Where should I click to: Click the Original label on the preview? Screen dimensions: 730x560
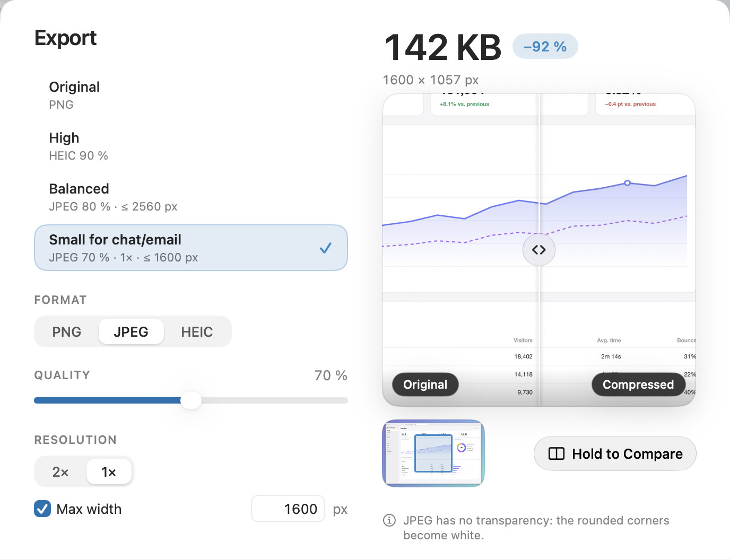click(425, 384)
